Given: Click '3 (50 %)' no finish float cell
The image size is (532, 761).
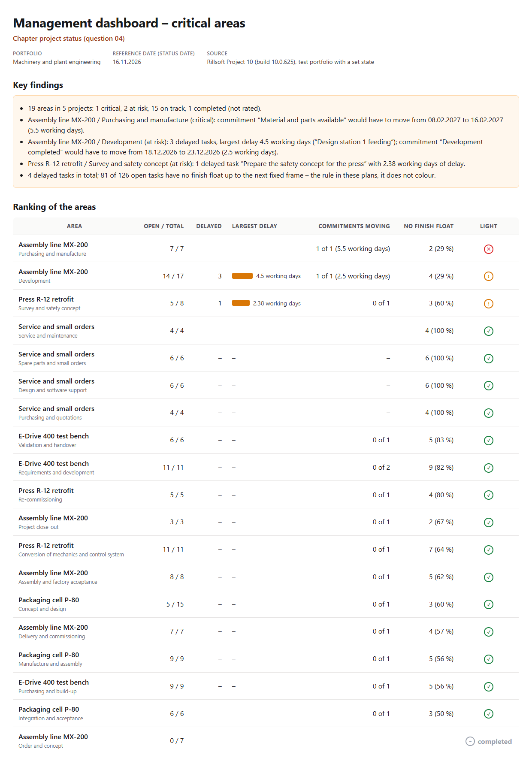Looking at the screenshot, I should (441, 714).
